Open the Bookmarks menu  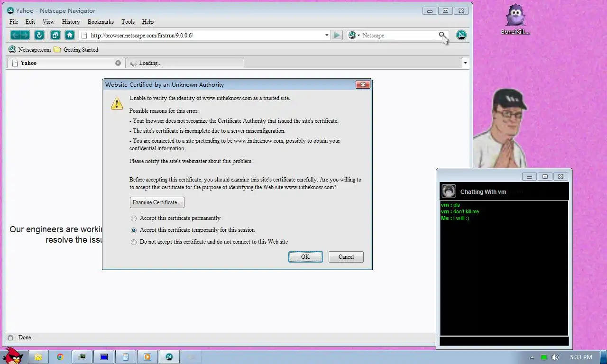[x=101, y=22]
